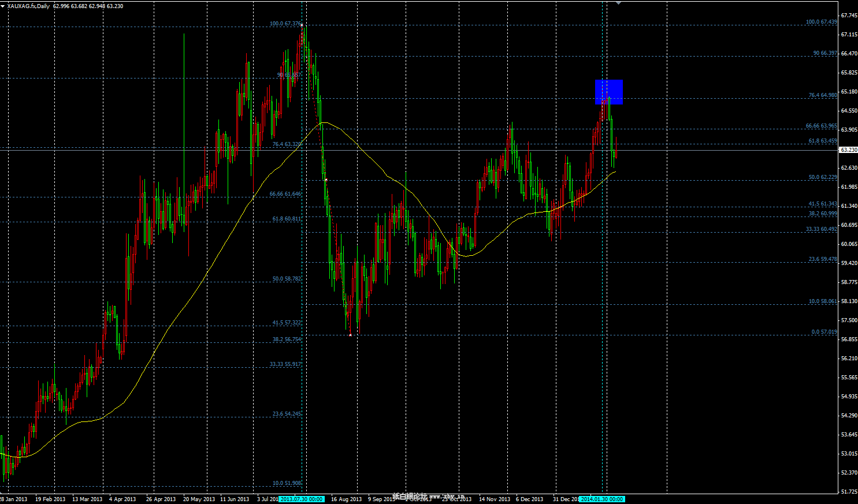Image resolution: width=858 pixels, height=504 pixels.
Task: Click the XAUXAG.fx,Daily symbol title text
Action: [28, 6]
